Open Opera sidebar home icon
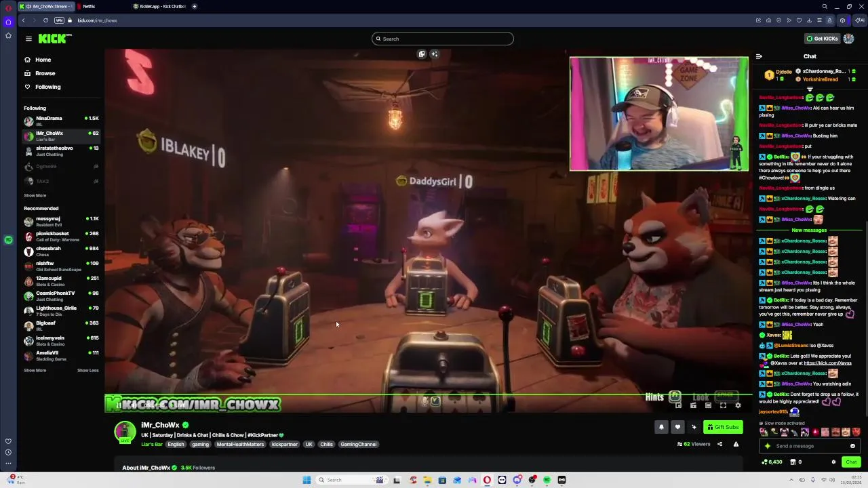868x488 pixels. 8,22
